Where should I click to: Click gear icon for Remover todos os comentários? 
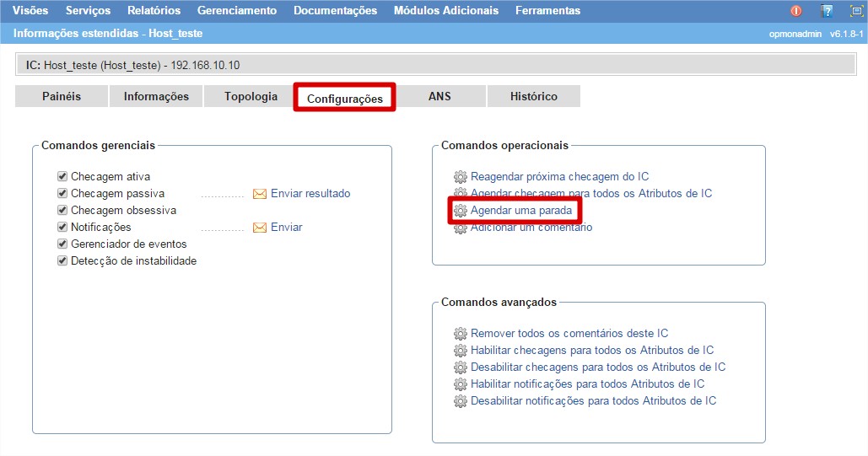click(x=460, y=334)
